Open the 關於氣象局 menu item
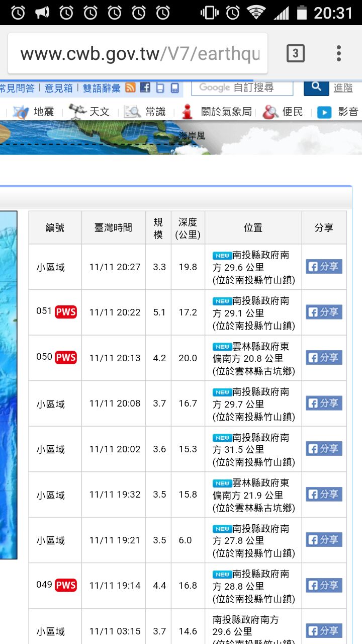 [217, 112]
